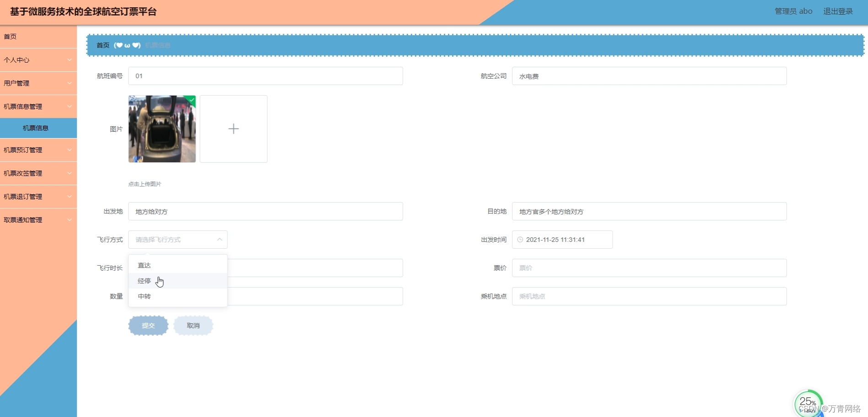The height and width of the screenshot is (417, 868).
Task: Open the 机票改签管理 sidebar menu
Action: pyautogui.click(x=38, y=173)
